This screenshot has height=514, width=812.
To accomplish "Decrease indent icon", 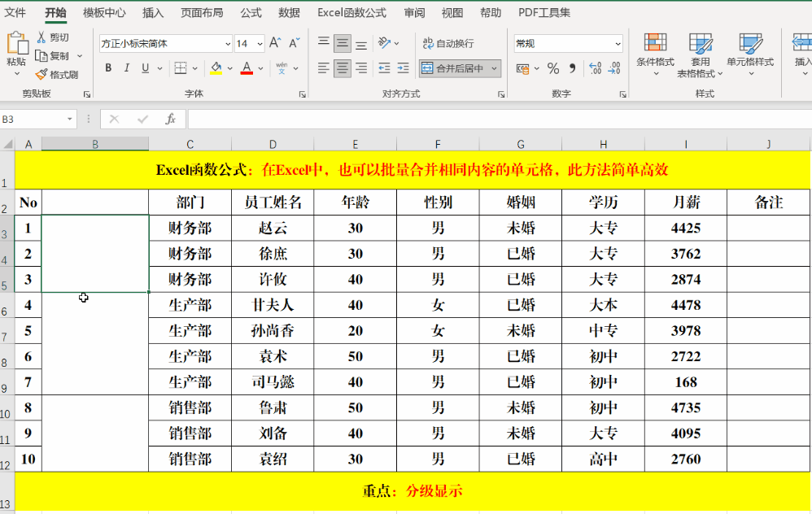I will (x=384, y=68).
